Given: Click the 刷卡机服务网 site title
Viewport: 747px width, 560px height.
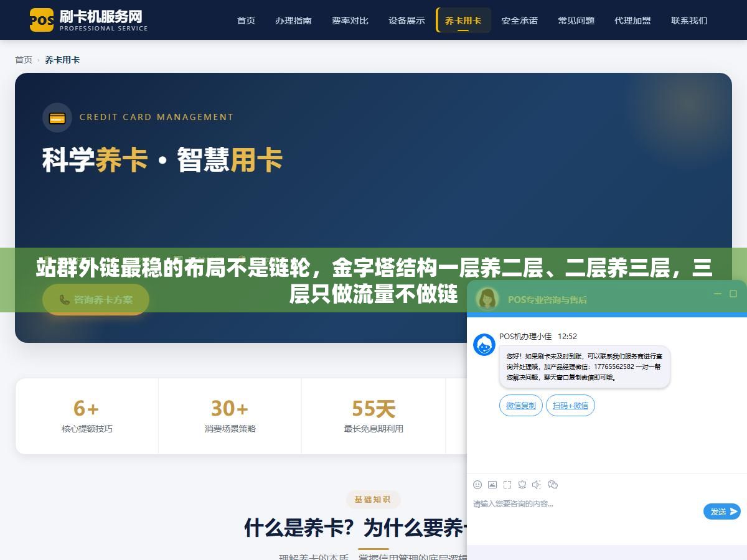Looking at the screenshot, I should 101,16.
